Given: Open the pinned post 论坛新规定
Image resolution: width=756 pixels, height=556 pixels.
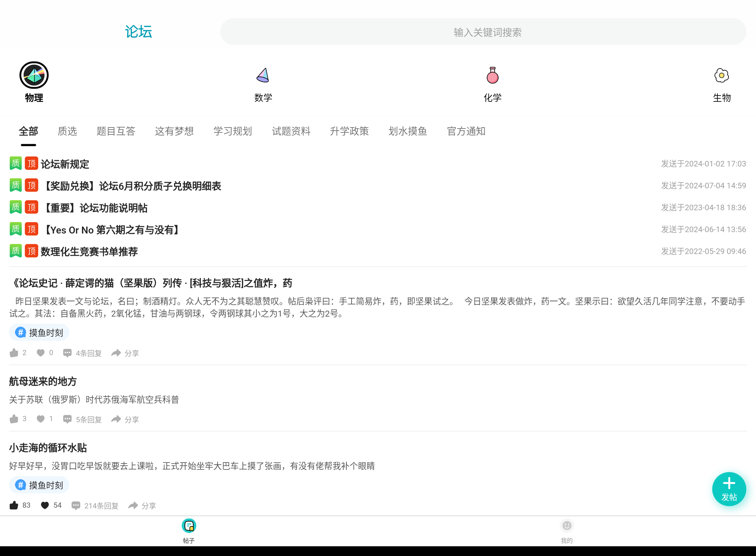Looking at the screenshot, I should pos(65,164).
